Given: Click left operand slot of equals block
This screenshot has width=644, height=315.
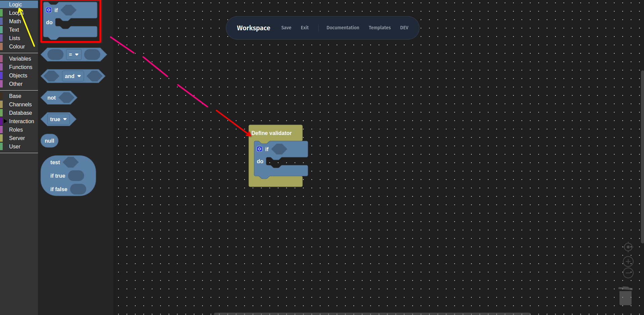Looking at the screenshot, I should click(55, 55).
